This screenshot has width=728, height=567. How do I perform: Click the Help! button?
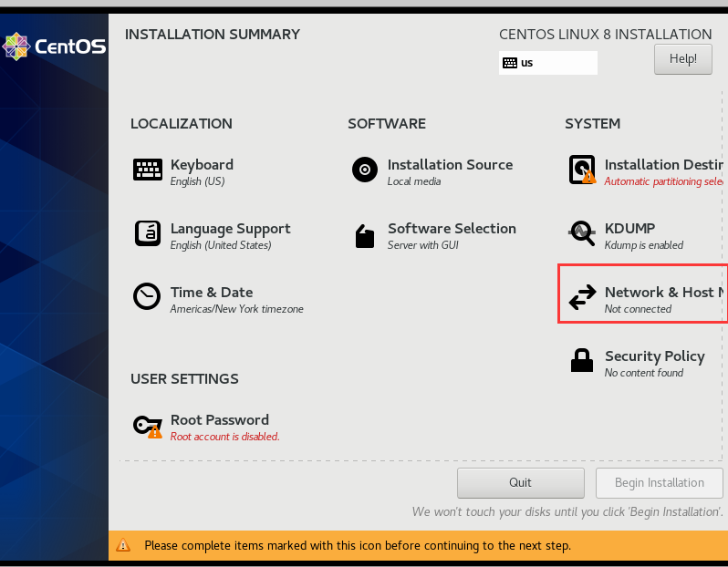pyautogui.click(x=683, y=59)
